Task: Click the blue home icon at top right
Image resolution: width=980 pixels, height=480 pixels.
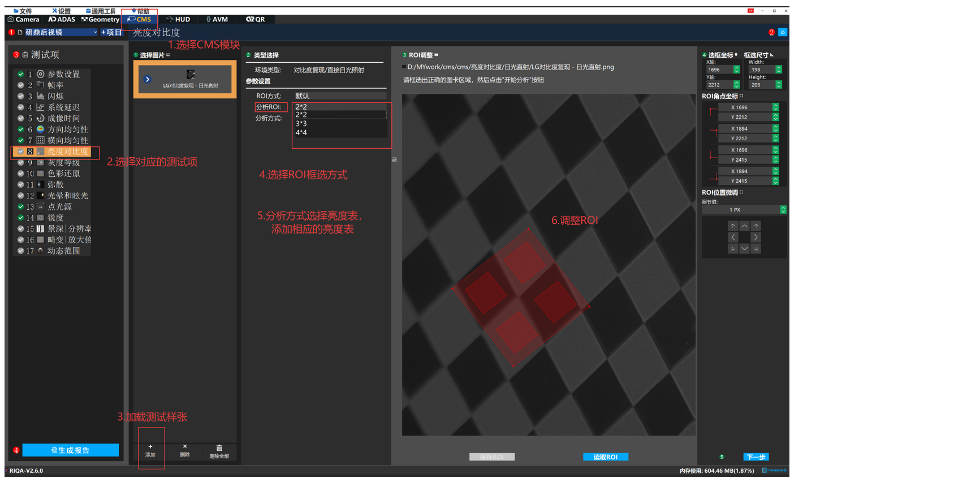Action: point(782,32)
